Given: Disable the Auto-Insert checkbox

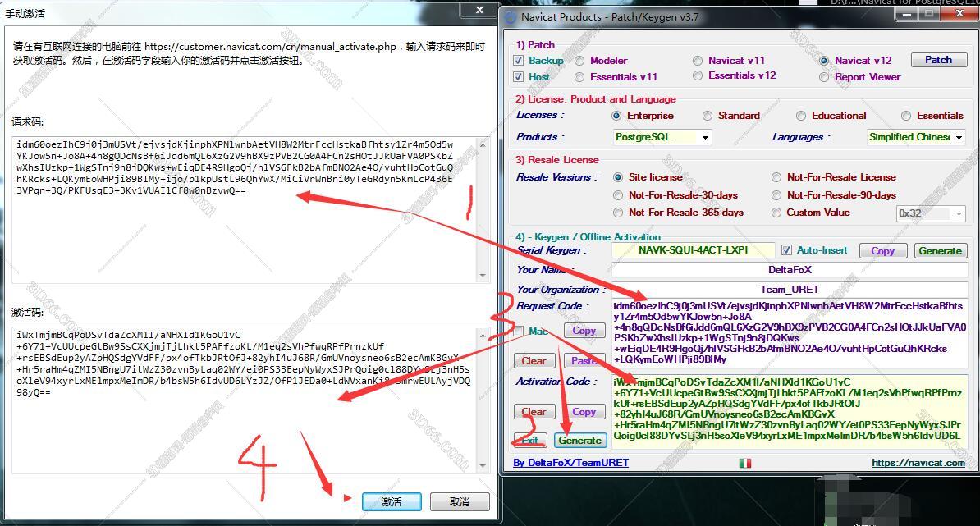Looking at the screenshot, I should tap(787, 250).
